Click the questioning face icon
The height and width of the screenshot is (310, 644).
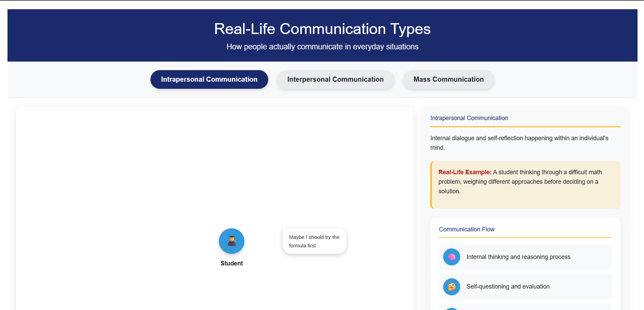click(x=451, y=287)
